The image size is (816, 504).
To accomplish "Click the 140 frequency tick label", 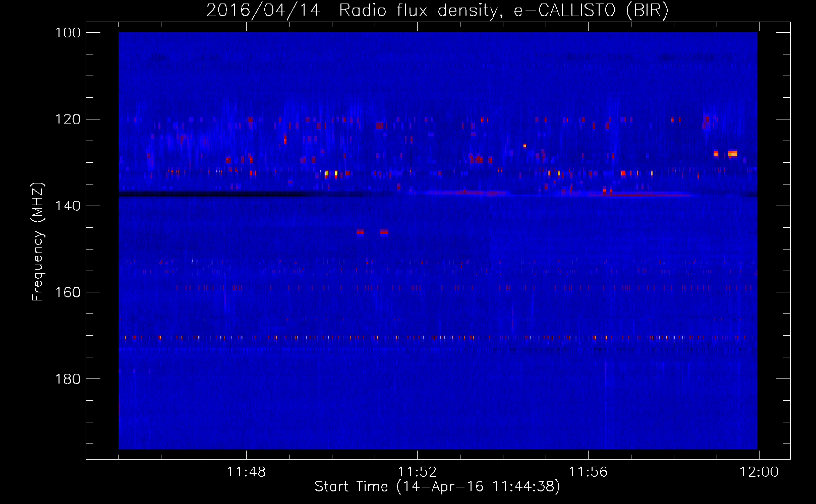I will (x=68, y=206).
